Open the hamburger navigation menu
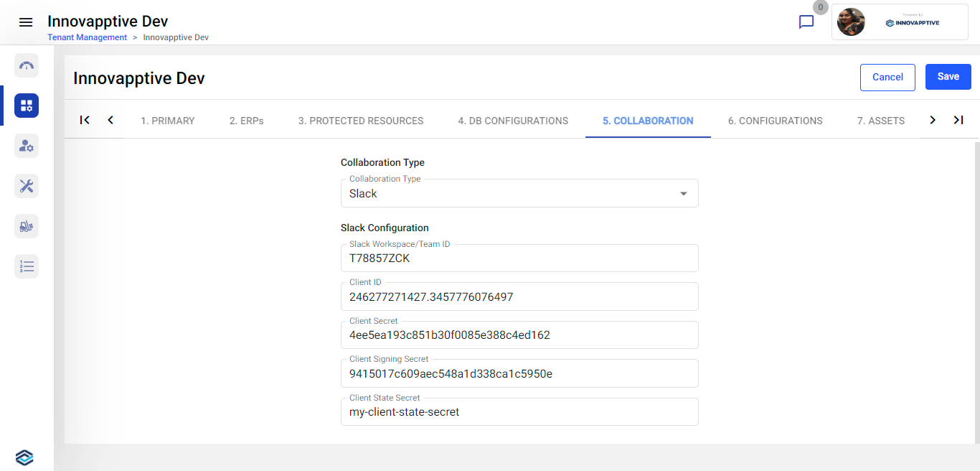The height and width of the screenshot is (471, 980). pyautogui.click(x=26, y=22)
